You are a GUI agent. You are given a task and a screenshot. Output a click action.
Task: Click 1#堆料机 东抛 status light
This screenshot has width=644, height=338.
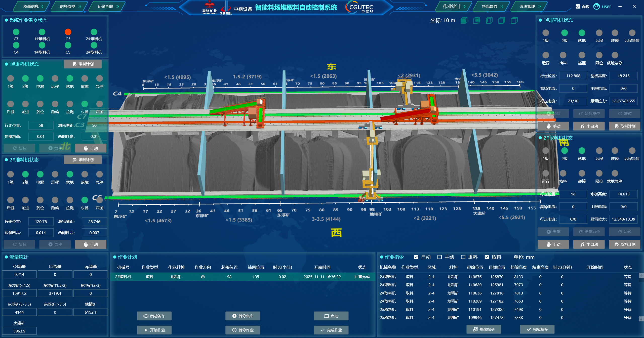85,104
